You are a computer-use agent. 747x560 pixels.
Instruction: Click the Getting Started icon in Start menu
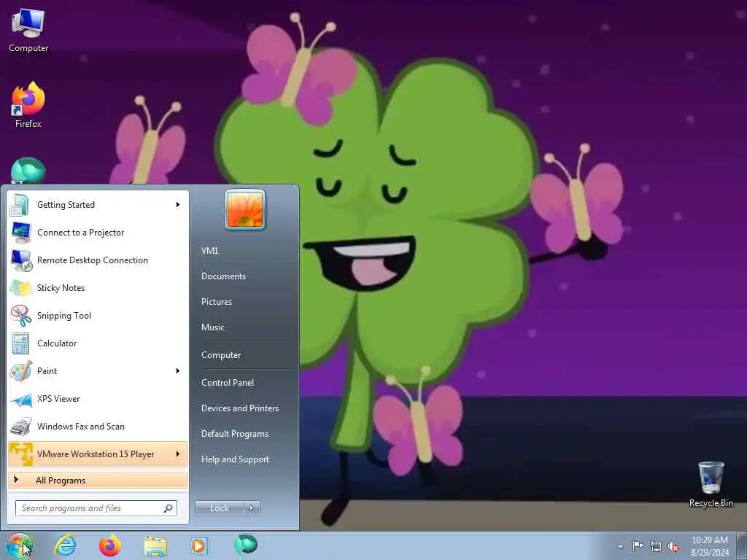(20, 205)
